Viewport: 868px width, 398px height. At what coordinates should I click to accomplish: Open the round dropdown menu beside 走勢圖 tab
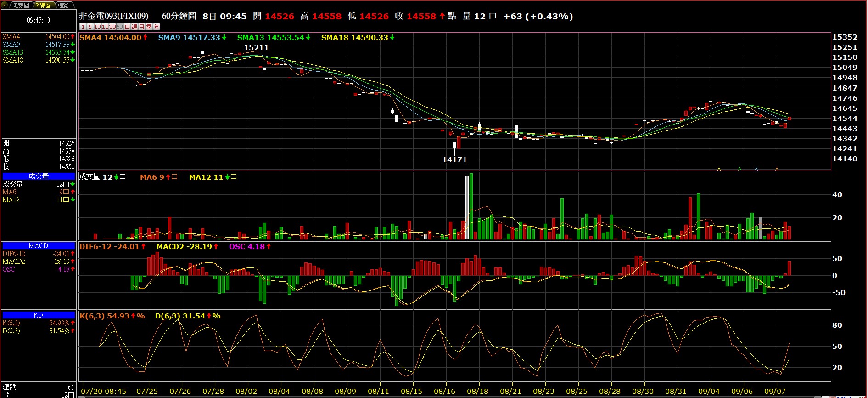pos(5,5)
